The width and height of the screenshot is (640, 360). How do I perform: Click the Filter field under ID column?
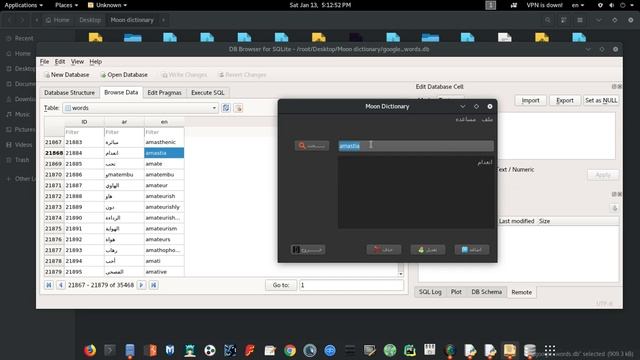coord(84,132)
